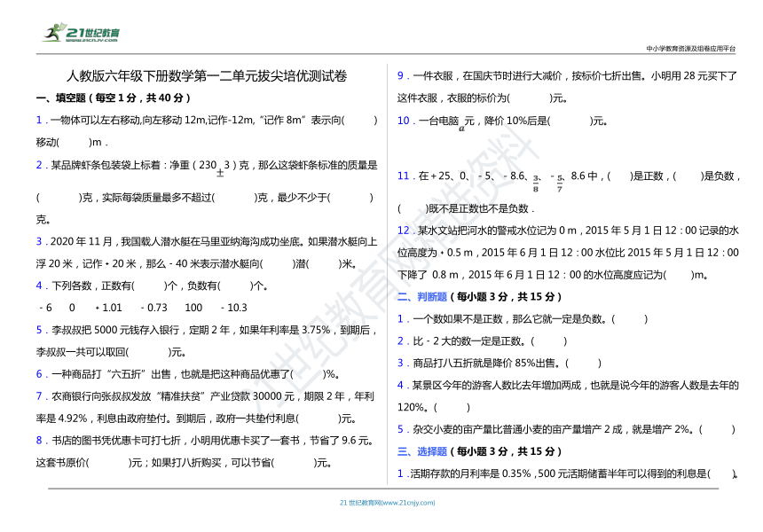Screen dimensions: 763x532
Task: Click the heading 一、填空题(每空1分,共40分)
Action: 113,98
